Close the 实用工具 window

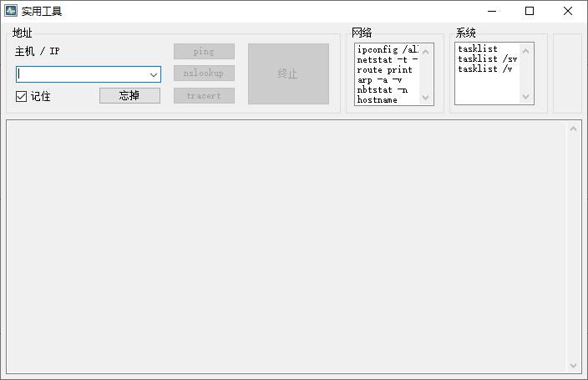(x=568, y=11)
